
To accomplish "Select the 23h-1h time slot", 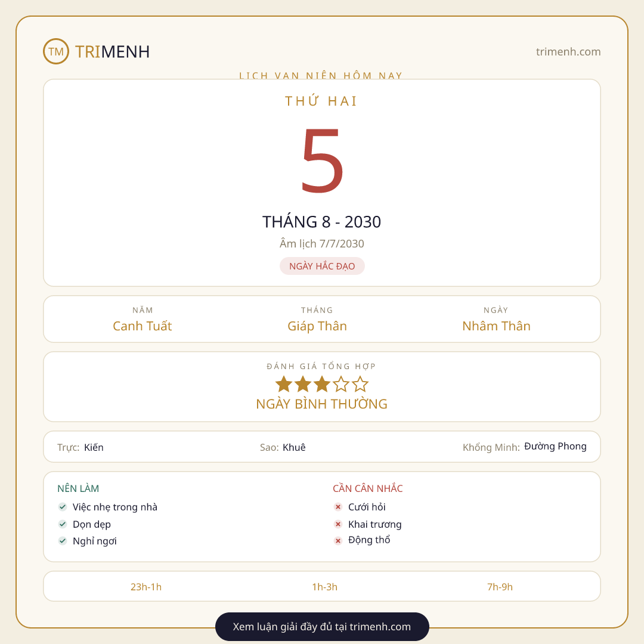I will [x=146, y=587].
